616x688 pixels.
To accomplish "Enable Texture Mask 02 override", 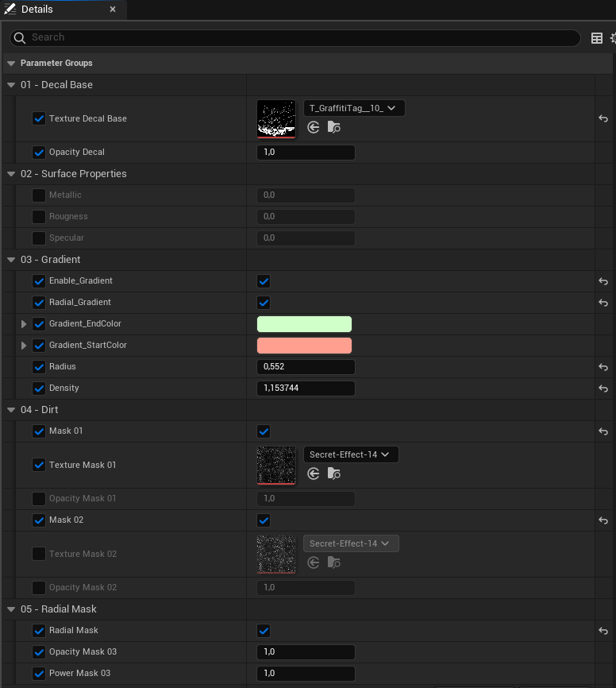I will point(39,554).
